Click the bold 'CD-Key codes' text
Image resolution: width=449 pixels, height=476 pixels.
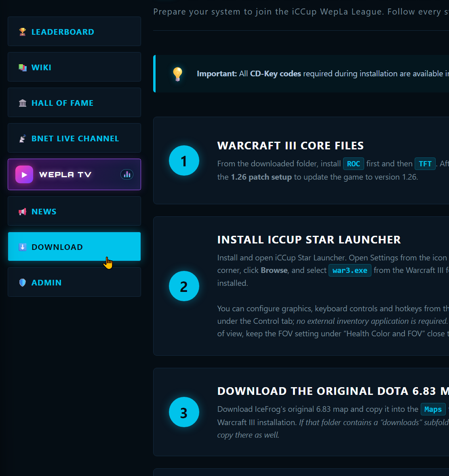tap(276, 74)
